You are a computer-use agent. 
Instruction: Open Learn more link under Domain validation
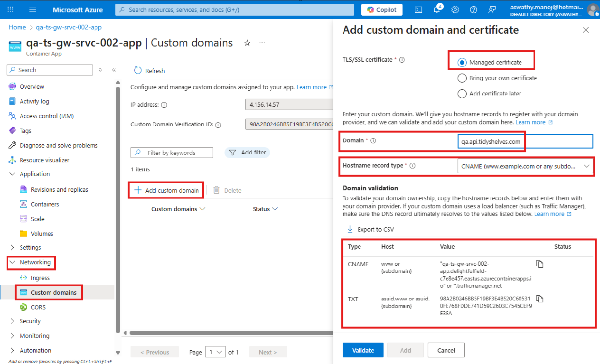tap(553, 214)
